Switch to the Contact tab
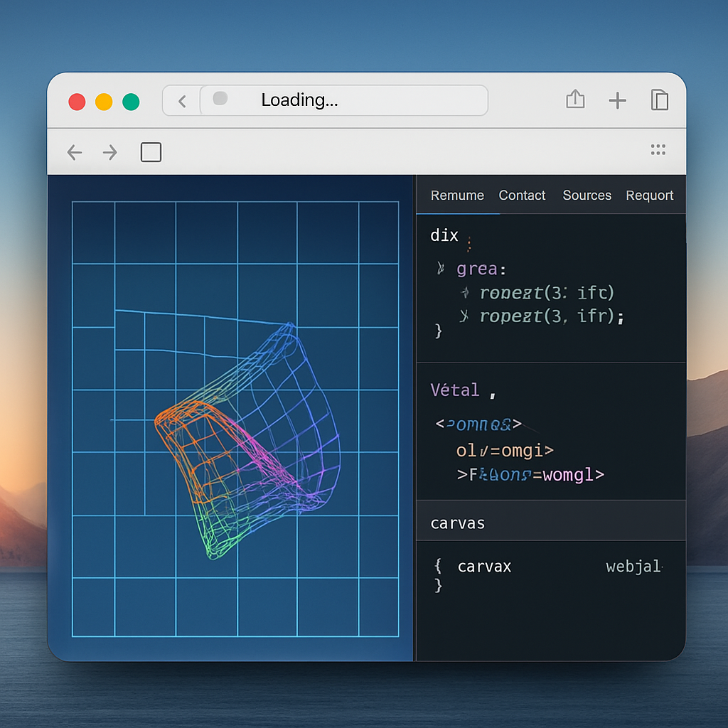Viewport: 728px width, 728px height. point(522,196)
